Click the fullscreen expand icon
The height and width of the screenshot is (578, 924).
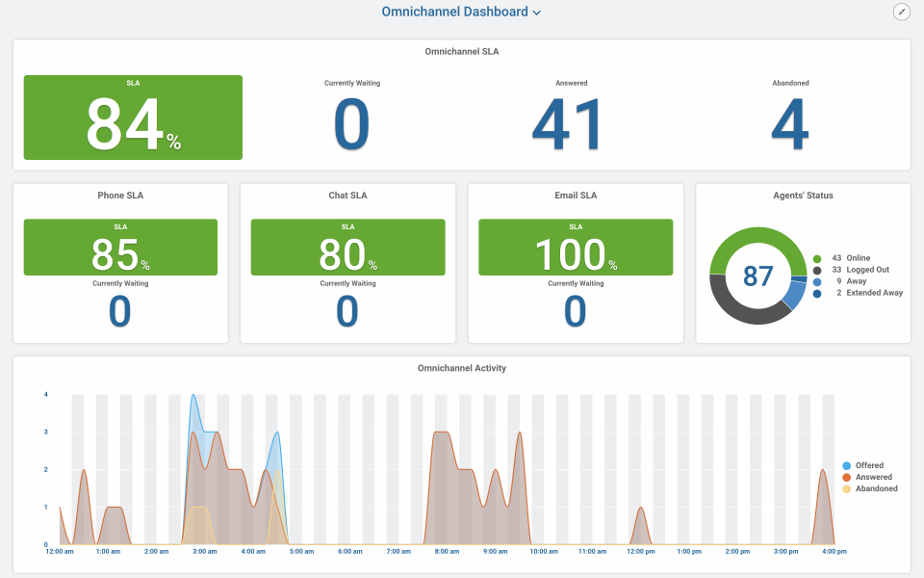[x=901, y=12]
